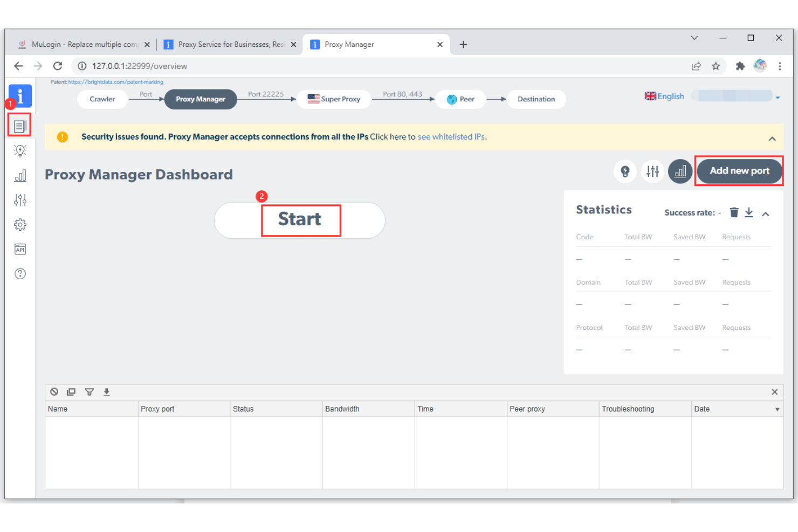Open a new browser tab
Viewport: 798px width, 532px height.
(x=463, y=45)
